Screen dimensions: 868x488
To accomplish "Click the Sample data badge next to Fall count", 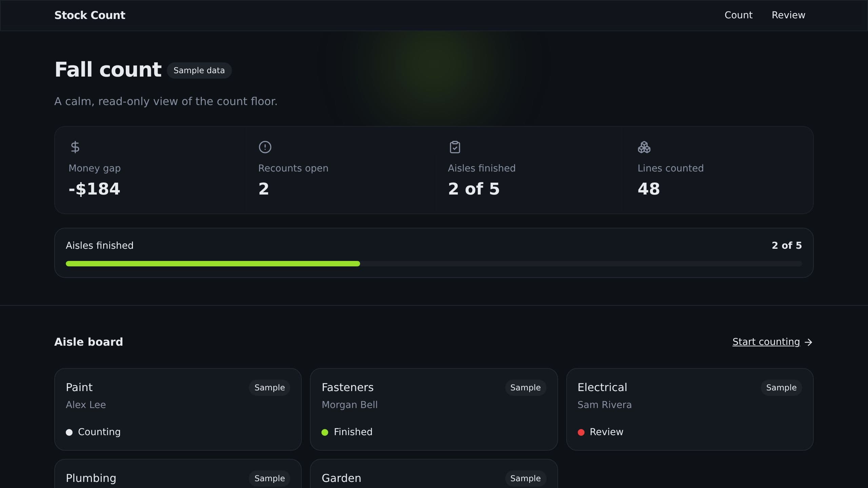I will tap(199, 70).
